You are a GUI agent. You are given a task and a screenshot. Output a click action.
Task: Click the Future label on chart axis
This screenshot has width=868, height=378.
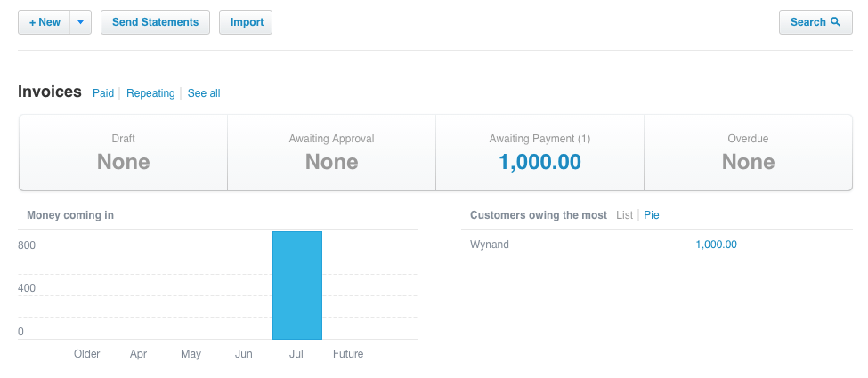(x=348, y=354)
